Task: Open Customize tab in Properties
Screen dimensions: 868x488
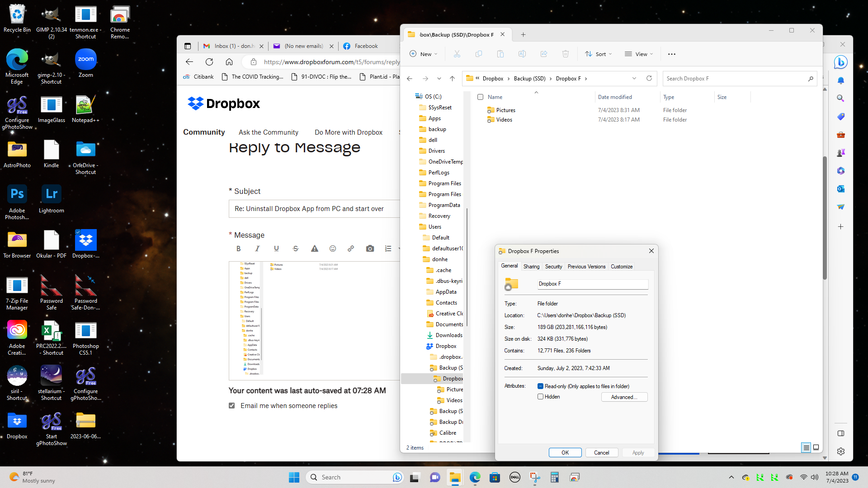Action: click(622, 267)
